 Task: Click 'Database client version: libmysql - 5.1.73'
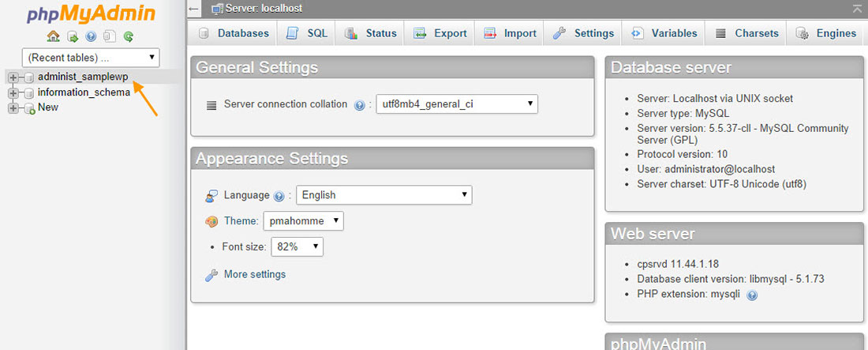(731, 279)
